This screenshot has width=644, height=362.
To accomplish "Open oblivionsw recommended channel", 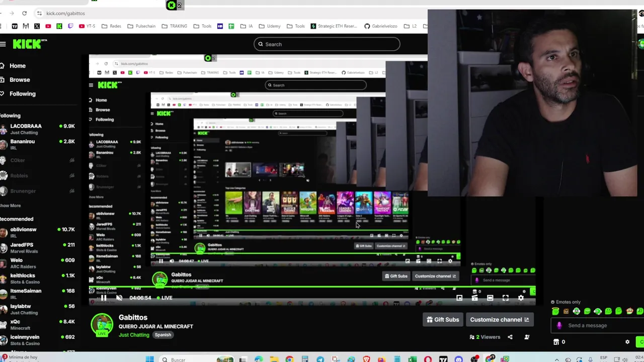I will [x=38, y=232].
